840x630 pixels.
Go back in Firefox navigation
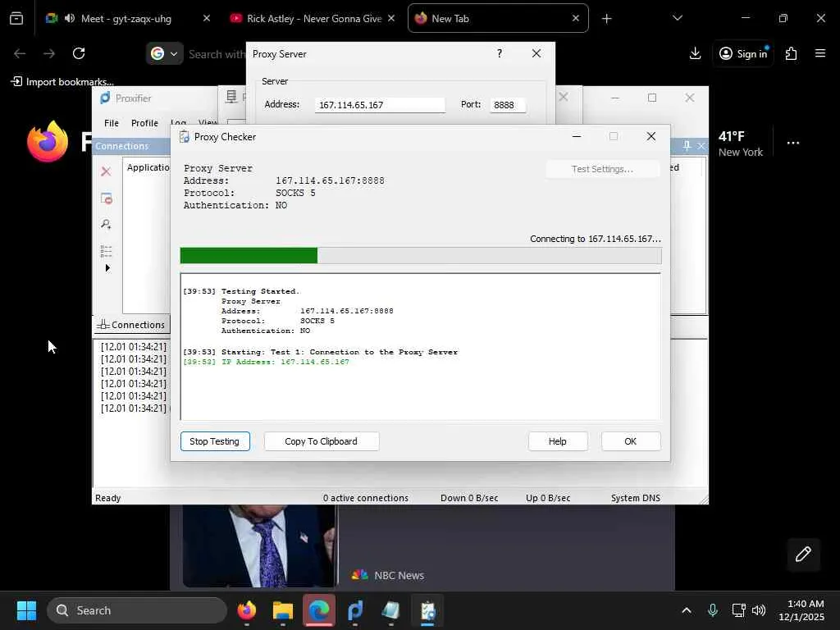20,53
